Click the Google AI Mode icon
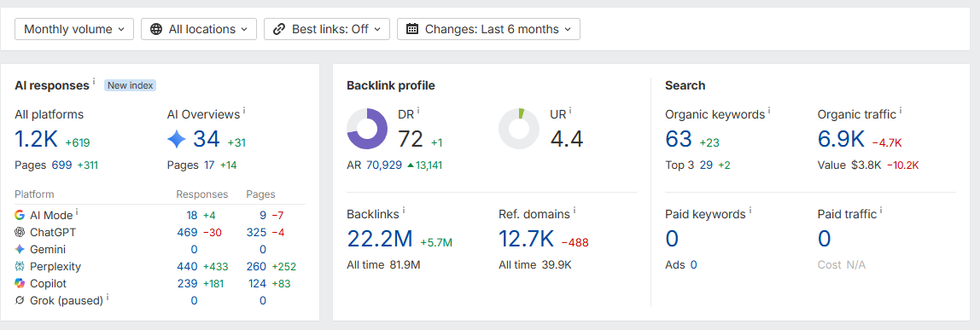 (x=20, y=215)
